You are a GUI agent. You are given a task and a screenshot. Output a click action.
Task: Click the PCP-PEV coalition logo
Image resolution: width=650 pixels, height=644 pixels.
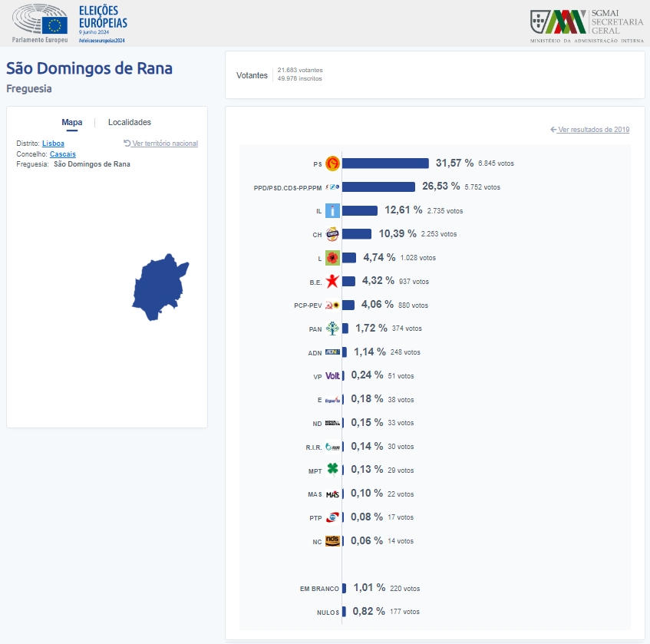coord(332,305)
